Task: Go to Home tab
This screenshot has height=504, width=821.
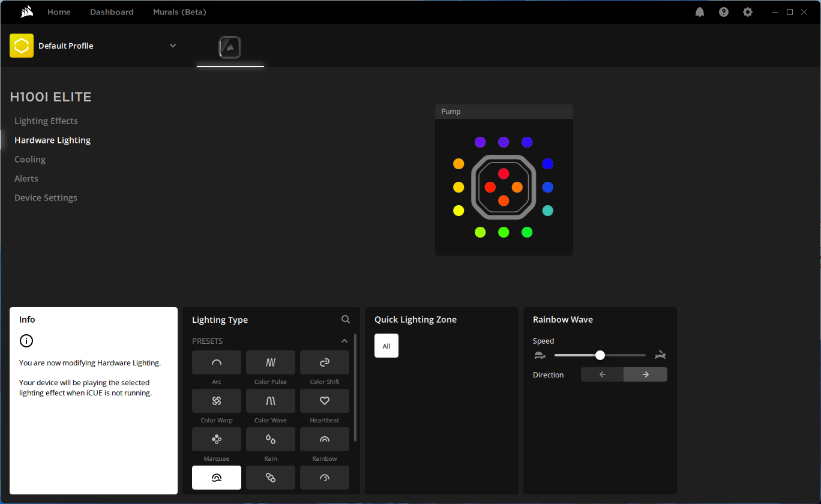Action: (x=59, y=12)
